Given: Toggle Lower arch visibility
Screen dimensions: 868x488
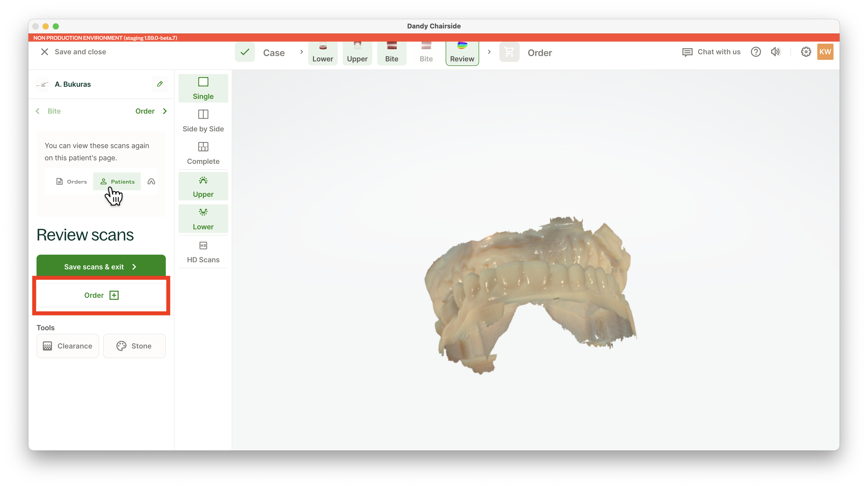Looking at the screenshot, I should coord(203,219).
